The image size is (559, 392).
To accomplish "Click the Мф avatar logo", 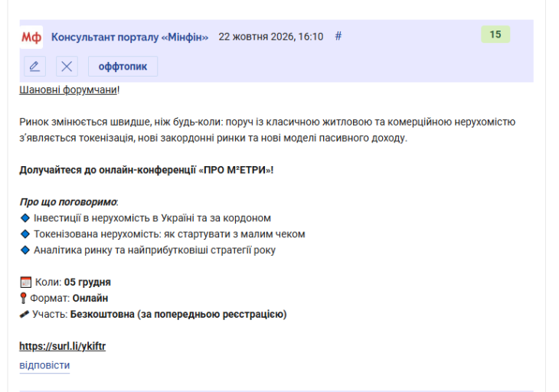I will click(x=31, y=37).
